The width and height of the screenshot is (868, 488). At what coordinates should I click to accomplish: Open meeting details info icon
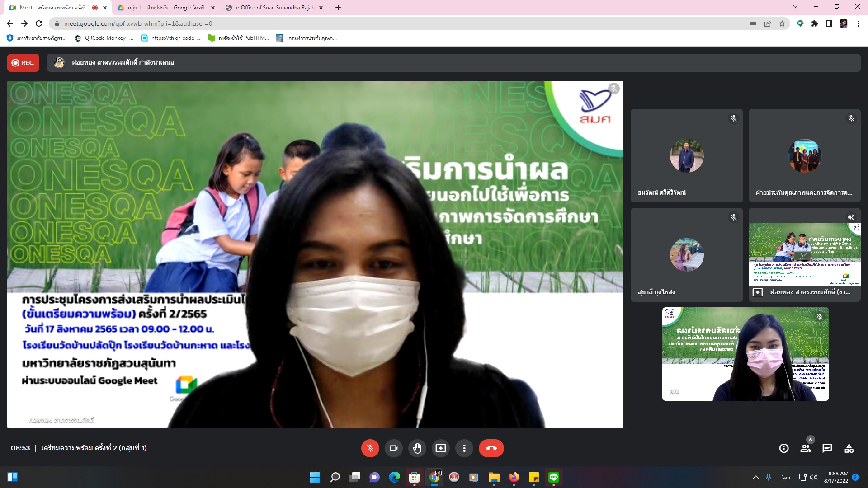click(784, 448)
